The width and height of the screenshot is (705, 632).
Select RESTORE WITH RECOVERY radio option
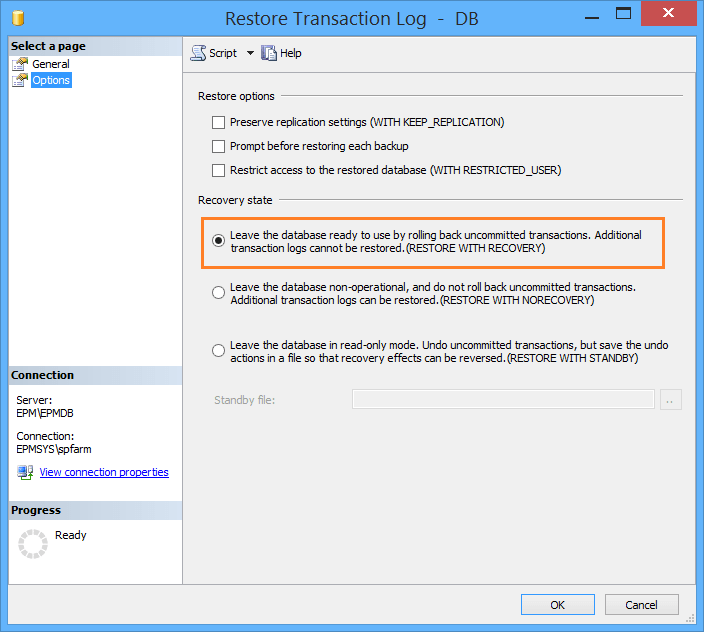219,240
